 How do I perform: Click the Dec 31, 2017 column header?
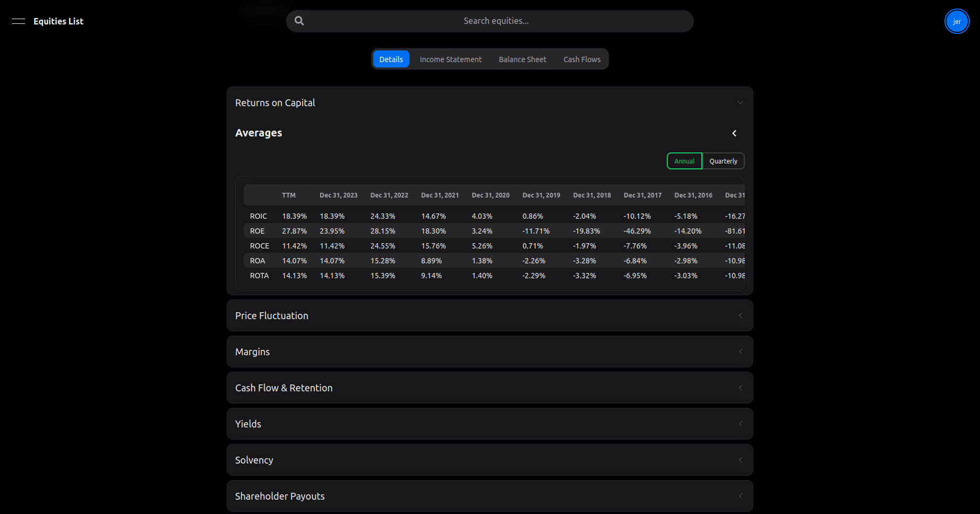coord(642,195)
